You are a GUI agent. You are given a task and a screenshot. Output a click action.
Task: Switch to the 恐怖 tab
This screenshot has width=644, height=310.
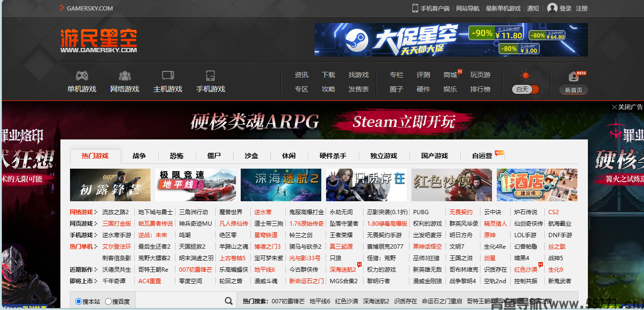(176, 156)
